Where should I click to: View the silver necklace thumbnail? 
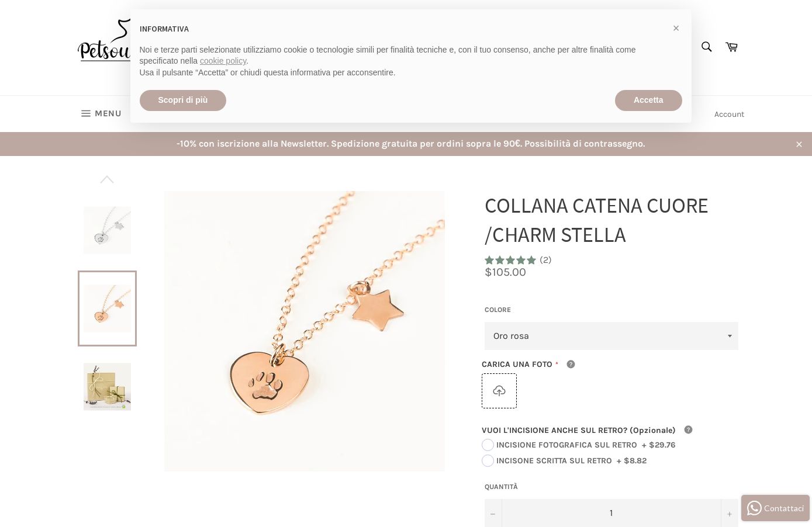tap(107, 230)
